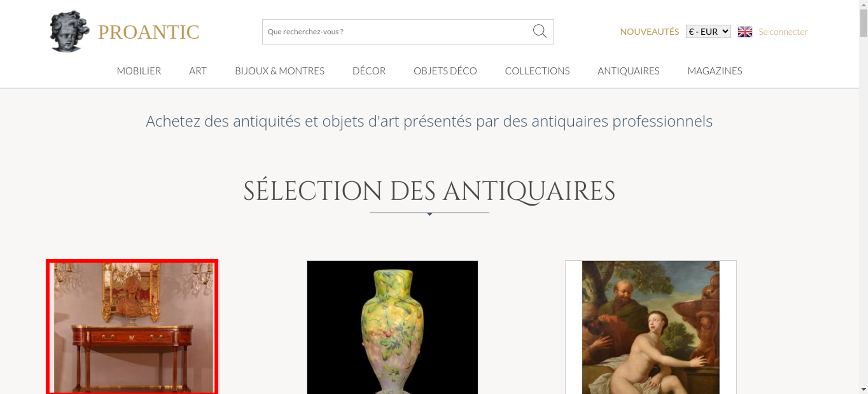
Task: Open the classical bathing woman painting thumbnail
Action: [651, 327]
